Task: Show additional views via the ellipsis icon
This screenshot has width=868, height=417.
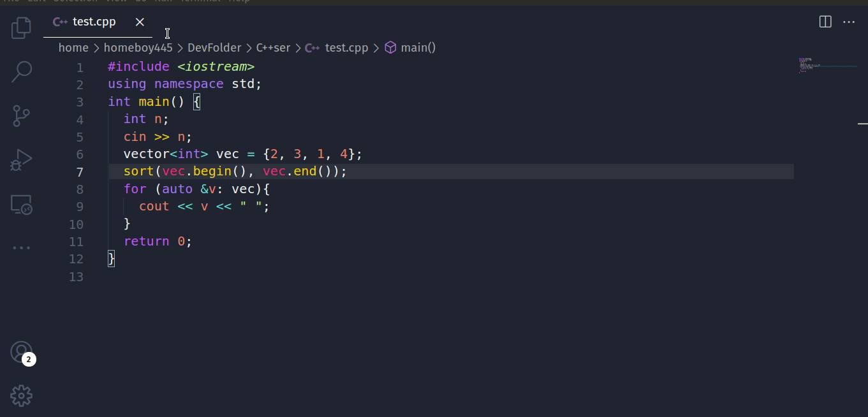Action: point(21,247)
